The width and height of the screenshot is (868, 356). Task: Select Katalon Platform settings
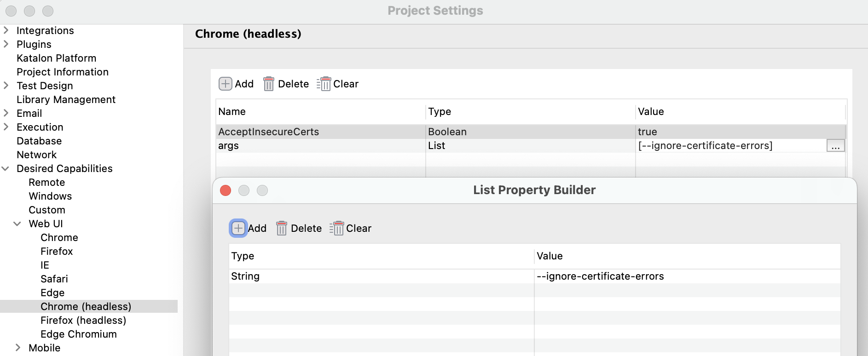[56, 58]
